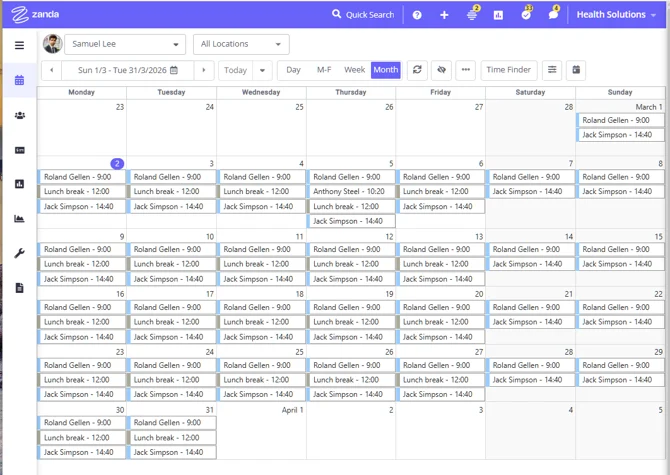Click the help question mark icon
This screenshot has height=475, width=670.
[x=417, y=15]
